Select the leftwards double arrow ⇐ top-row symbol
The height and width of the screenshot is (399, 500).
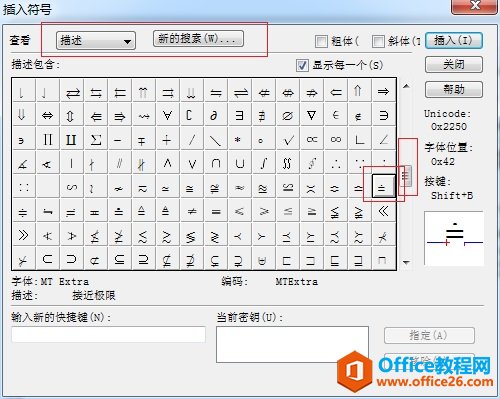[x=335, y=91]
